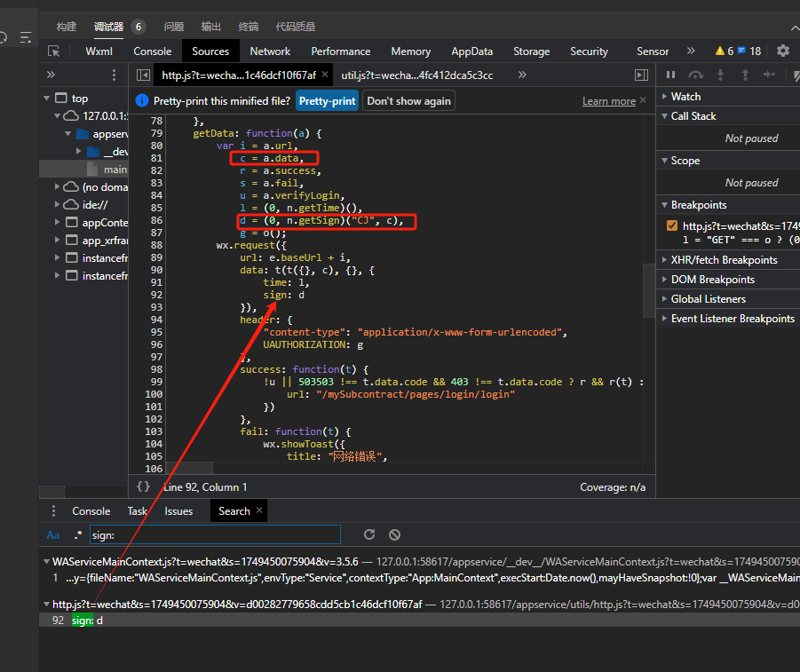Click the editor horizontal scrollbar thumb
Viewport: 800px width, 672px height.
pos(189,468)
